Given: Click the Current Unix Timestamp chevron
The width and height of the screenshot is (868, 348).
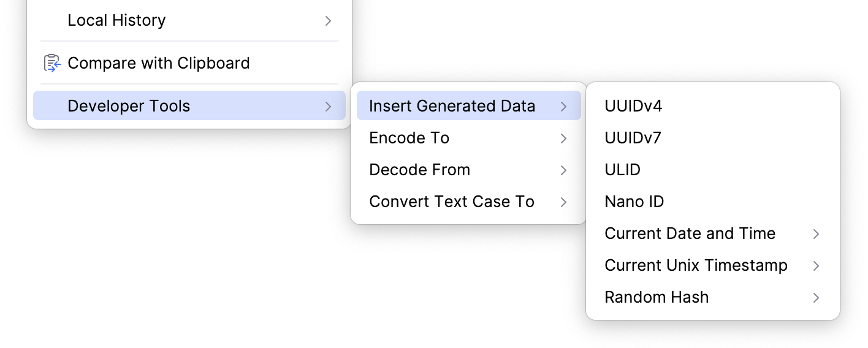Looking at the screenshot, I should [816, 266].
